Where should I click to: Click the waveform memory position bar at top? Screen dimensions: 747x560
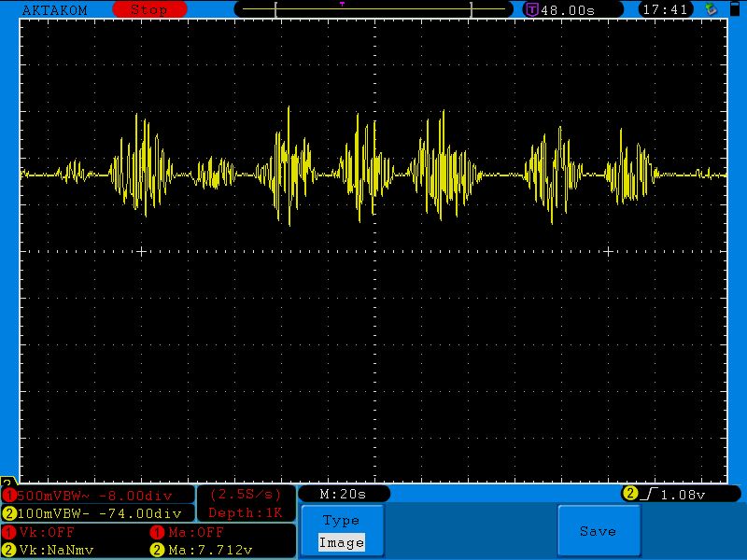coord(373,9)
